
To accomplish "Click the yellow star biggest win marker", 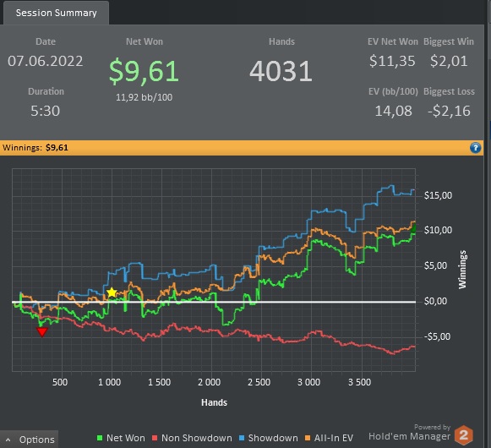I will pos(112,292).
